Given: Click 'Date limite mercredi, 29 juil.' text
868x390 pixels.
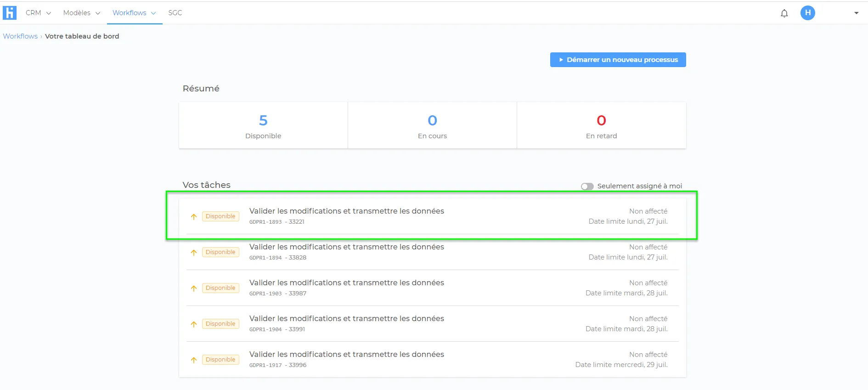Looking at the screenshot, I should 621,365.
